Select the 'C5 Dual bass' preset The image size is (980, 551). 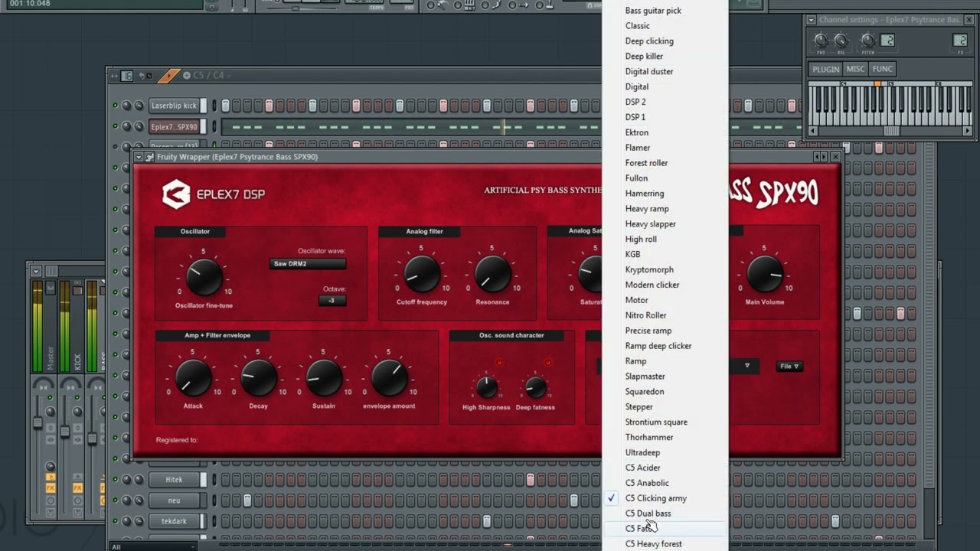(x=665, y=514)
